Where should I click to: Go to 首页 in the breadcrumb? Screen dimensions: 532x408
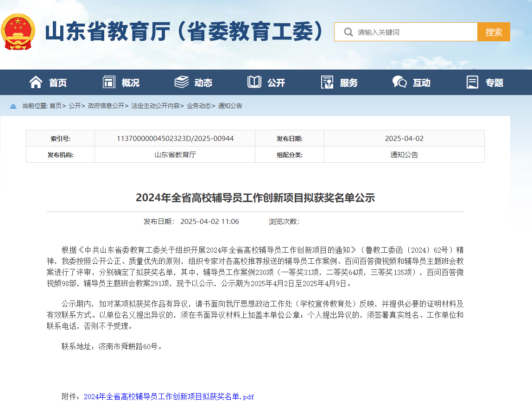click(x=56, y=106)
